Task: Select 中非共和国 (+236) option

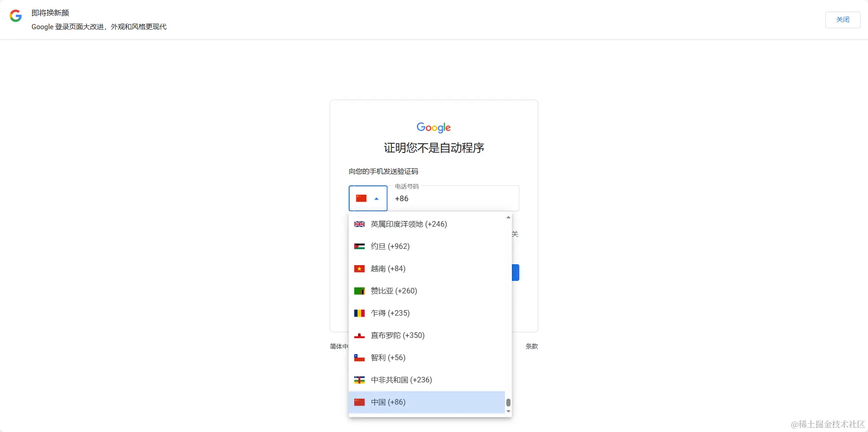Action: point(427,380)
